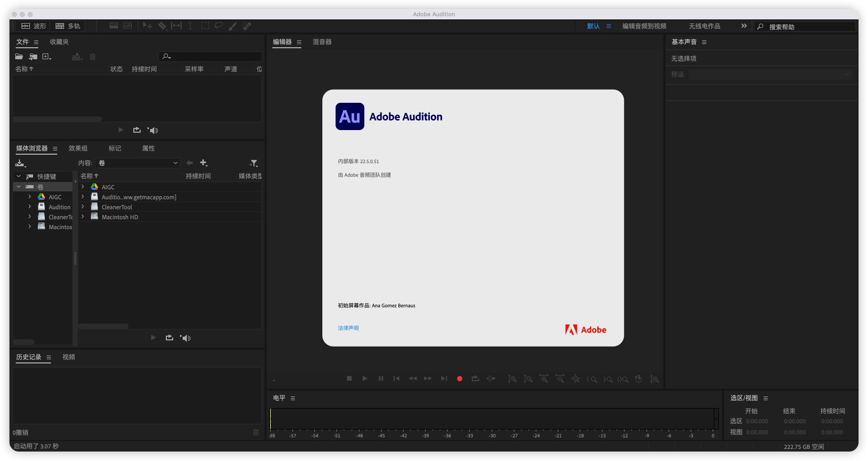Switch to 多轨 multitrack view
Screen dimensions: 868x461
(x=68, y=26)
